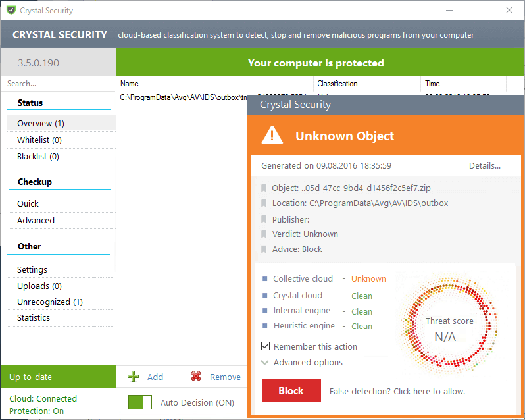This screenshot has height=420, width=525.
Task: Click the Unknown Object warning triangle icon
Action: click(x=272, y=135)
